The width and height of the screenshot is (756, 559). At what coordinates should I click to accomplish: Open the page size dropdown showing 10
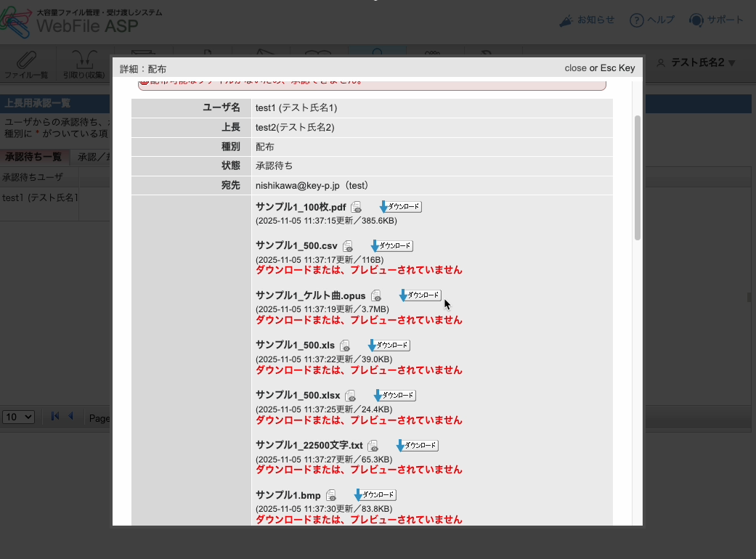pyautogui.click(x=19, y=417)
